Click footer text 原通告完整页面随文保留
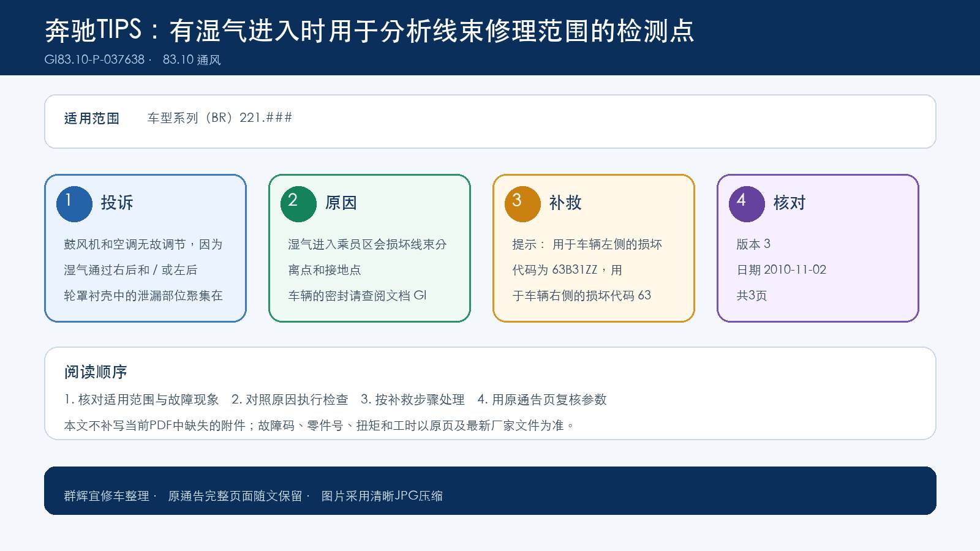Screen dimensions: 980x551 [235, 496]
